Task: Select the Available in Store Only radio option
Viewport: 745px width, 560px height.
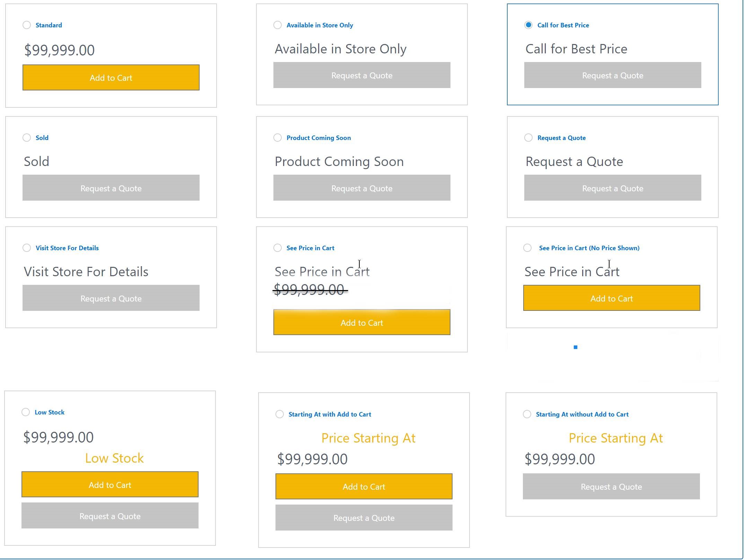Action: [x=278, y=25]
